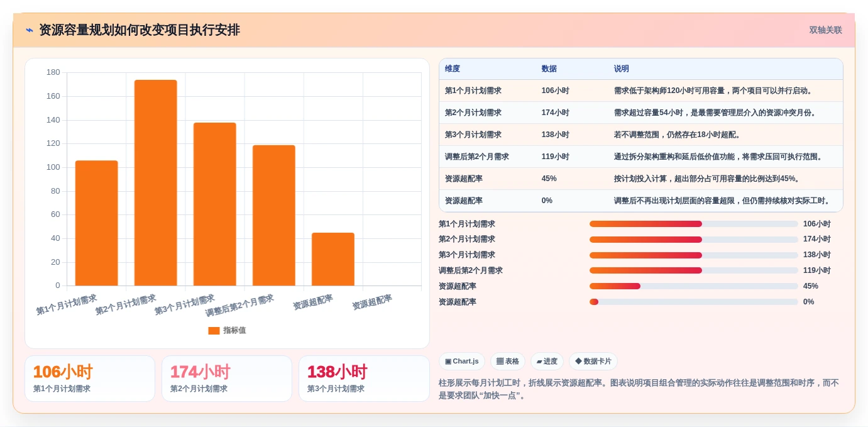The height and width of the screenshot is (427, 868).
Task: Click explanation starting 需求低于架构师120小时
Action: 715,91
